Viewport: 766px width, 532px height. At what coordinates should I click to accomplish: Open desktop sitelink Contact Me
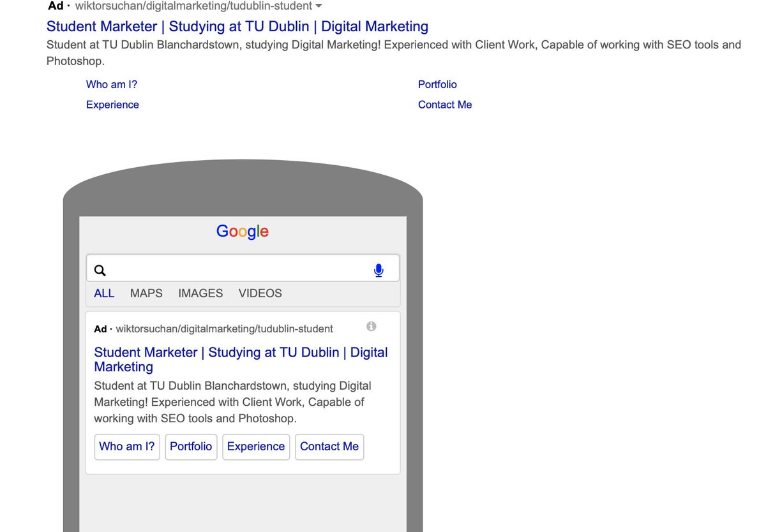tap(445, 105)
